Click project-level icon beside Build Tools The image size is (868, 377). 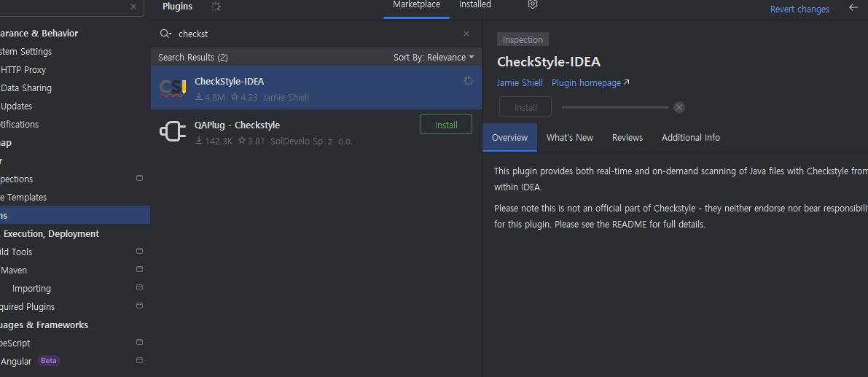(x=139, y=252)
